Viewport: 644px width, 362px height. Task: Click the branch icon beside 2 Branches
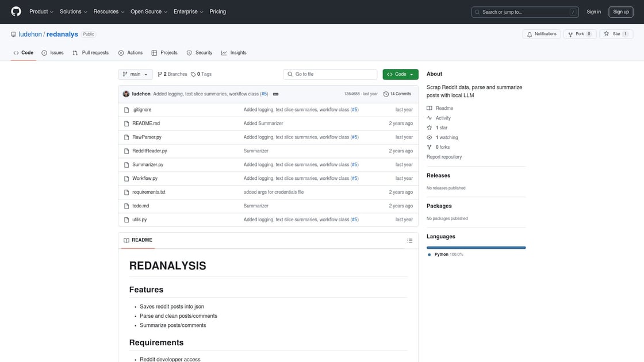pyautogui.click(x=160, y=75)
